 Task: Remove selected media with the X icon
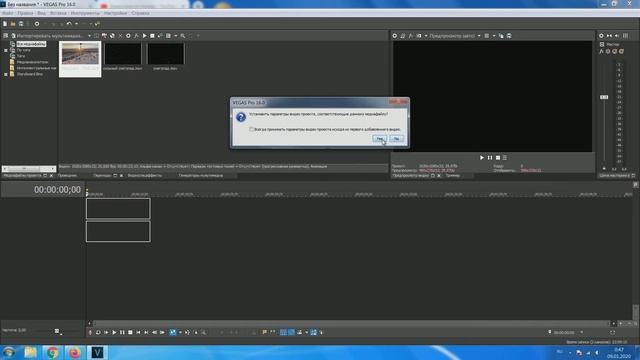(120, 36)
